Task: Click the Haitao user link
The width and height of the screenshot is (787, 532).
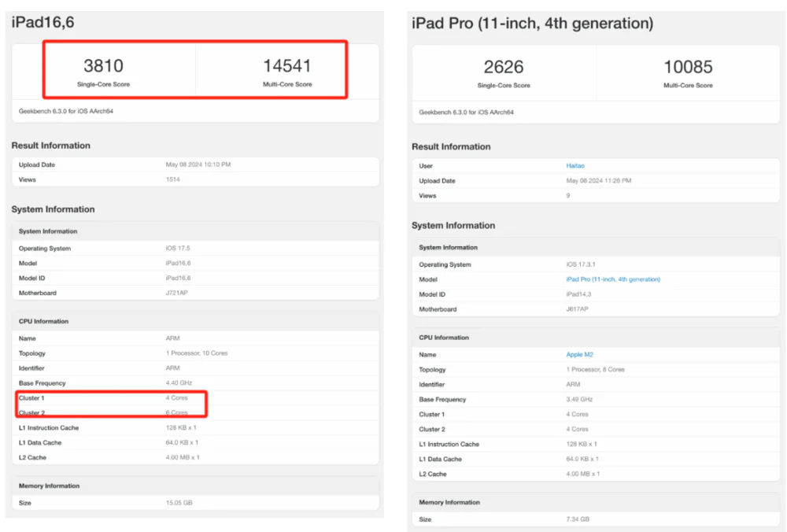Action: tap(576, 166)
